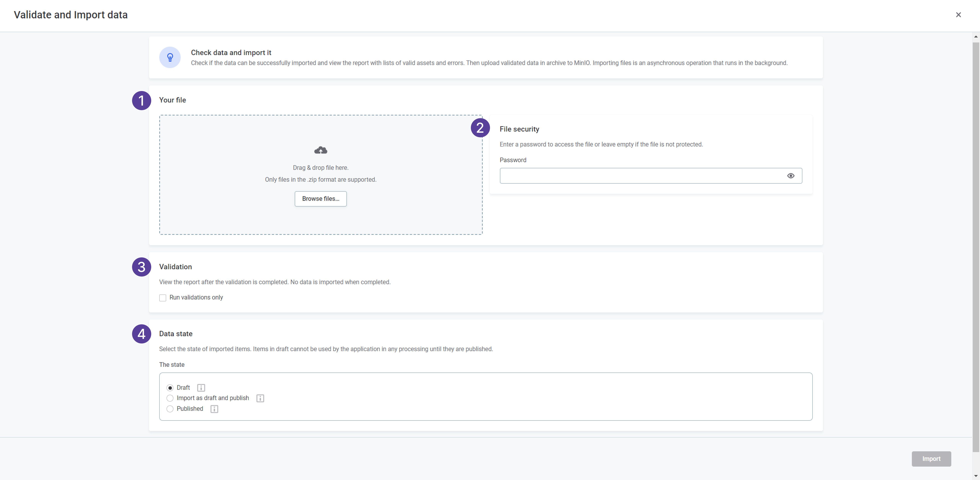Toggle password visibility with the eye icon
This screenshot has width=980, height=480.
[x=791, y=176]
